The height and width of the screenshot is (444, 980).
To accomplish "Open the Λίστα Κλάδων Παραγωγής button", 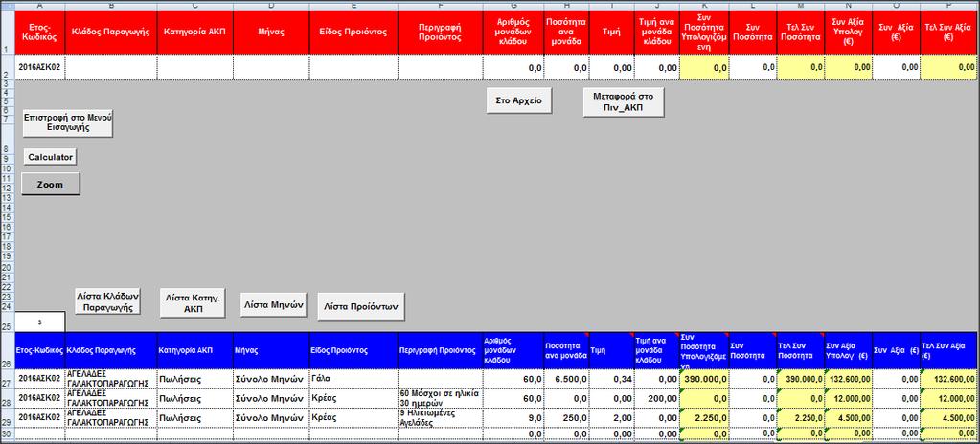I will coord(107,301).
